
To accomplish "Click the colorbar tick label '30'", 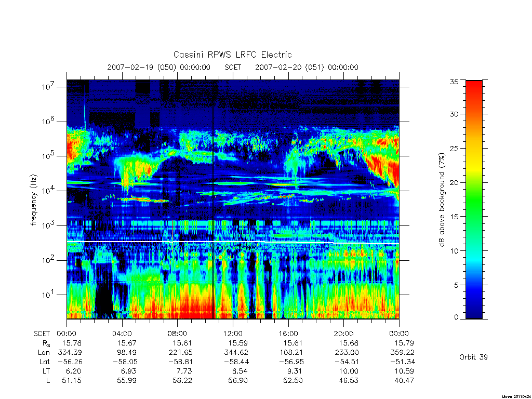I will point(454,114).
